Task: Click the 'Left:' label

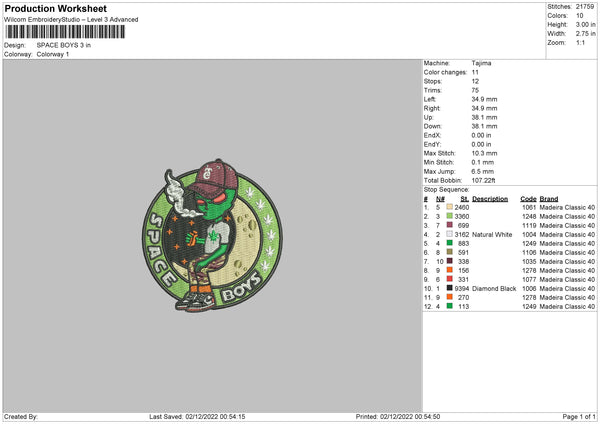Action: click(x=430, y=99)
